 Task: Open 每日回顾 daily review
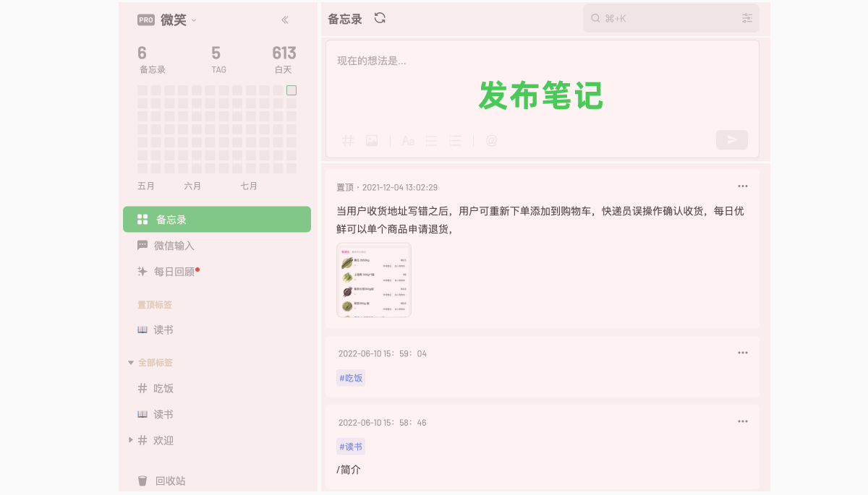[174, 272]
